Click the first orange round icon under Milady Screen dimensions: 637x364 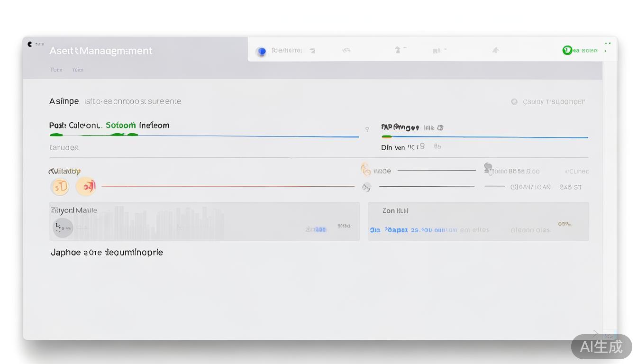[x=60, y=187]
